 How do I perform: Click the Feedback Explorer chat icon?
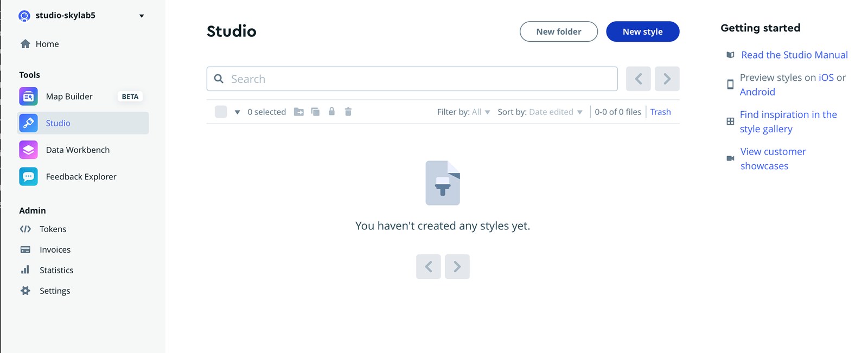[29, 177]
